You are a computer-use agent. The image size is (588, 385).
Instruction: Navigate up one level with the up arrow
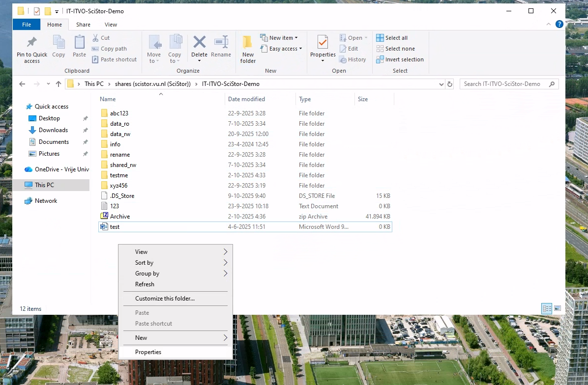point(58,83)
